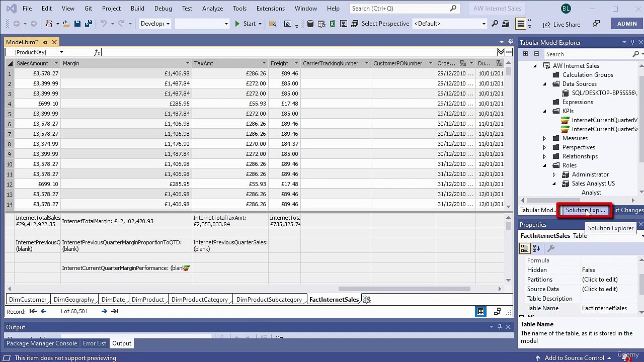Image resolution: width=644 pixels, height=362 pixels.
Task: Expand the Measures folder
Action: (x=544, y=138)
